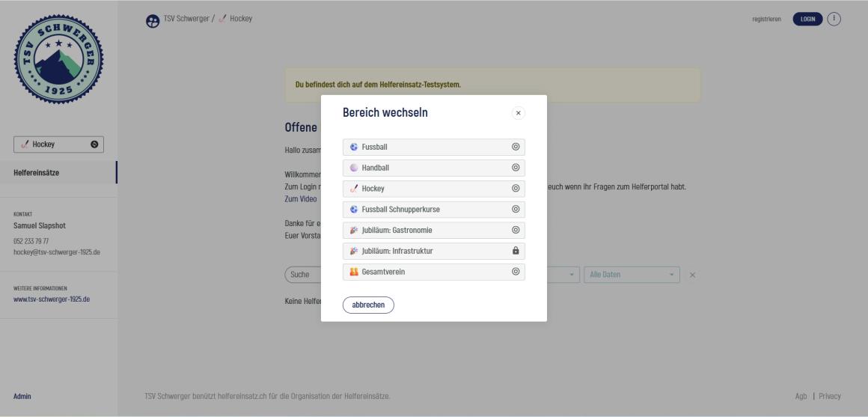Open the three-dot more options menu

click(x=834, y=19)
